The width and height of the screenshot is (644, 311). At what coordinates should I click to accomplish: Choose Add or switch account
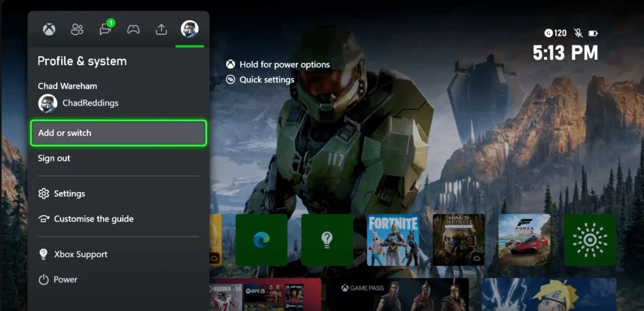[x=118, y=133]
